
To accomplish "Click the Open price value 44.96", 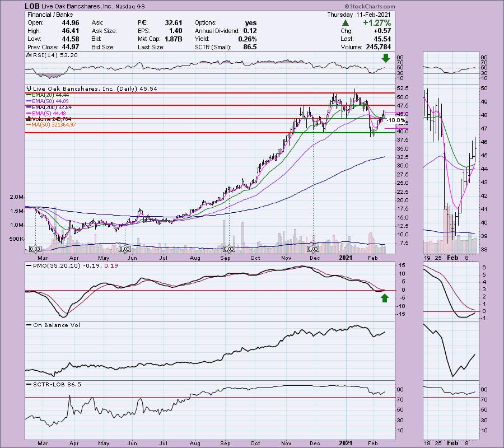I will tap(71, 23).
